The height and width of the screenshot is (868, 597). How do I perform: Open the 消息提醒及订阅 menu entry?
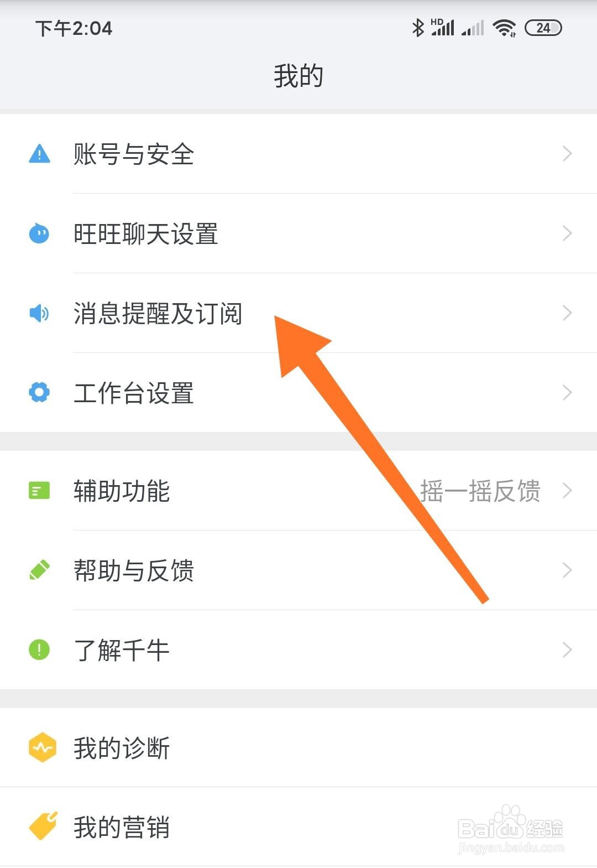coord(298,313)
